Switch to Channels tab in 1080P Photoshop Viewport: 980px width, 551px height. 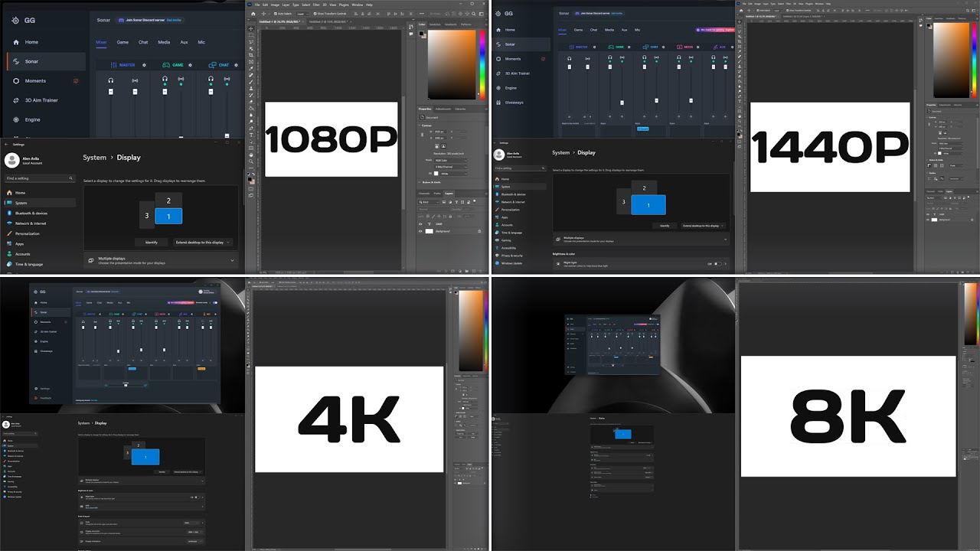click(x=424, y=194)
